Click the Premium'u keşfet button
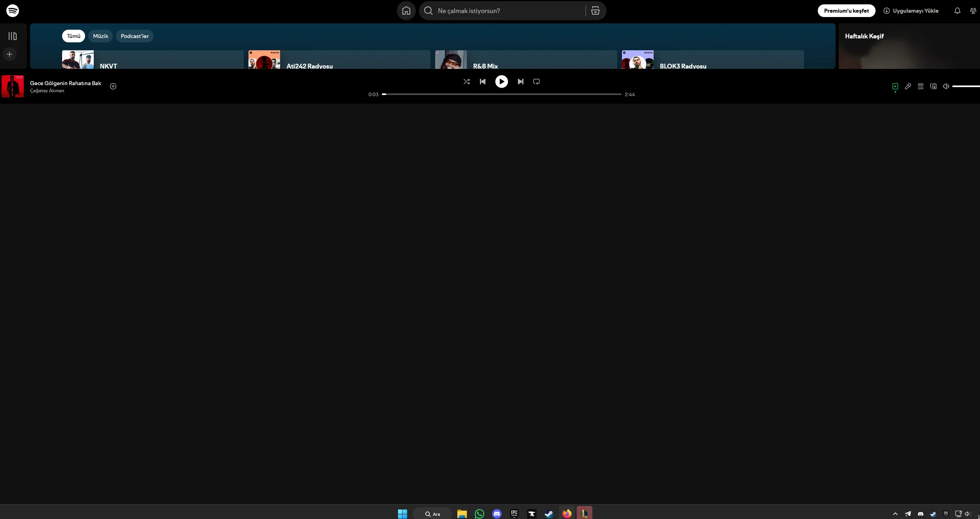The image size is (980, 519). [x=846, y=11]
